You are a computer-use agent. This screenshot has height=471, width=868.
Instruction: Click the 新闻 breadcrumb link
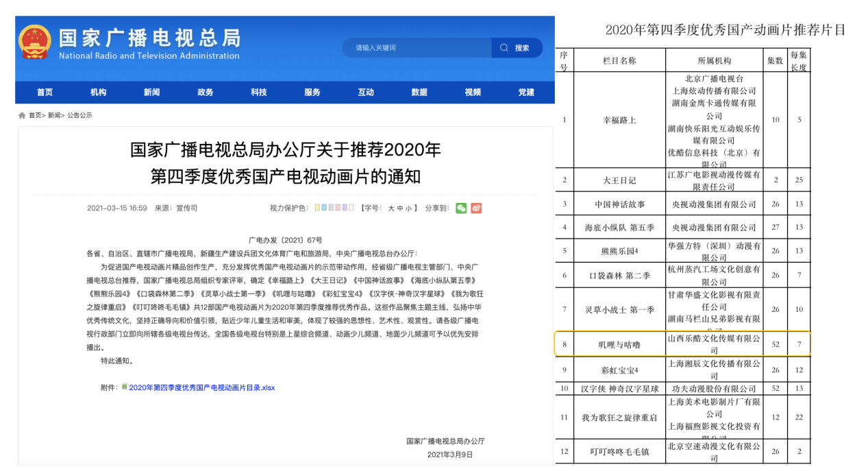point(54,116)
